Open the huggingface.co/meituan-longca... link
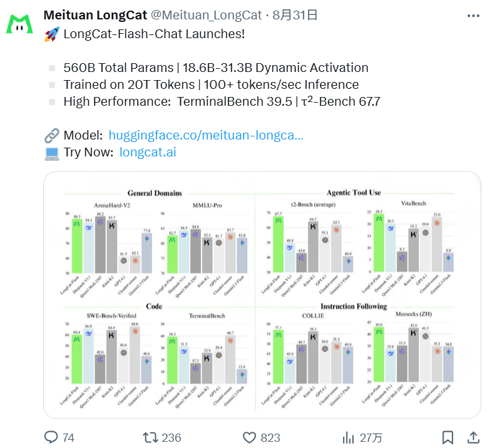This screenshot has height=448, width=495. click(x=206, y=135)
